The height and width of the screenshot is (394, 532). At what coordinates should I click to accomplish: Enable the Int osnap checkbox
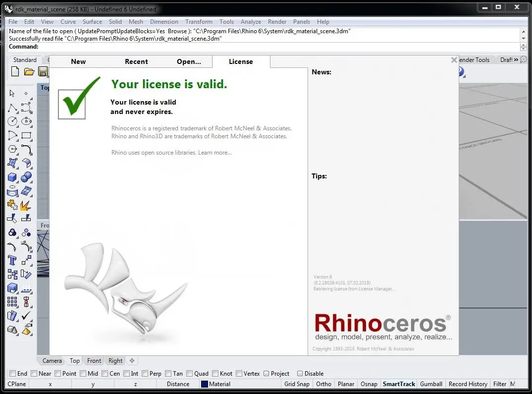click(126, 374)
